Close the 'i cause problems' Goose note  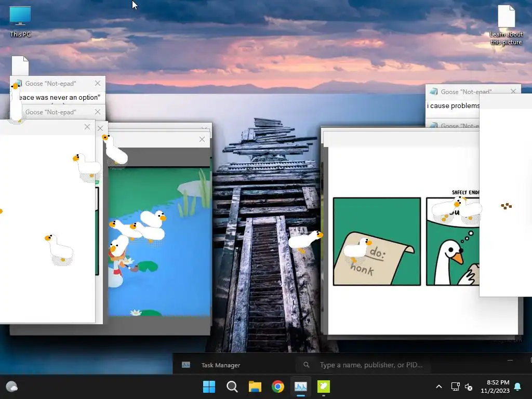tap(513, 91)
